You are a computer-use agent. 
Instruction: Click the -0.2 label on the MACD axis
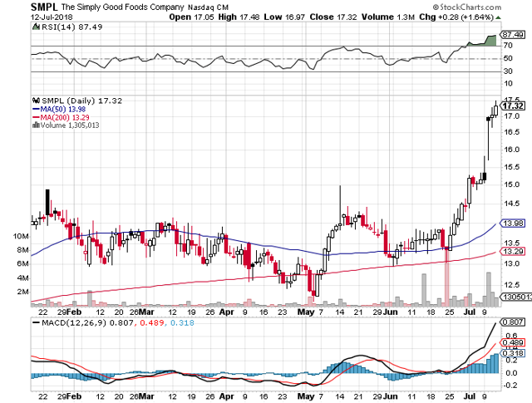click(510, 386)
